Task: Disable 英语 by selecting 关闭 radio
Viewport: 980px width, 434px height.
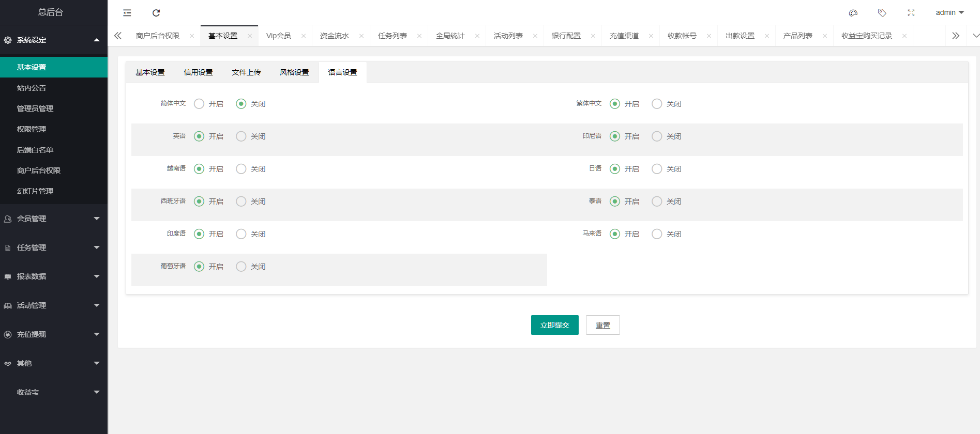Action: pyautogui.click(x=241, y=136)
